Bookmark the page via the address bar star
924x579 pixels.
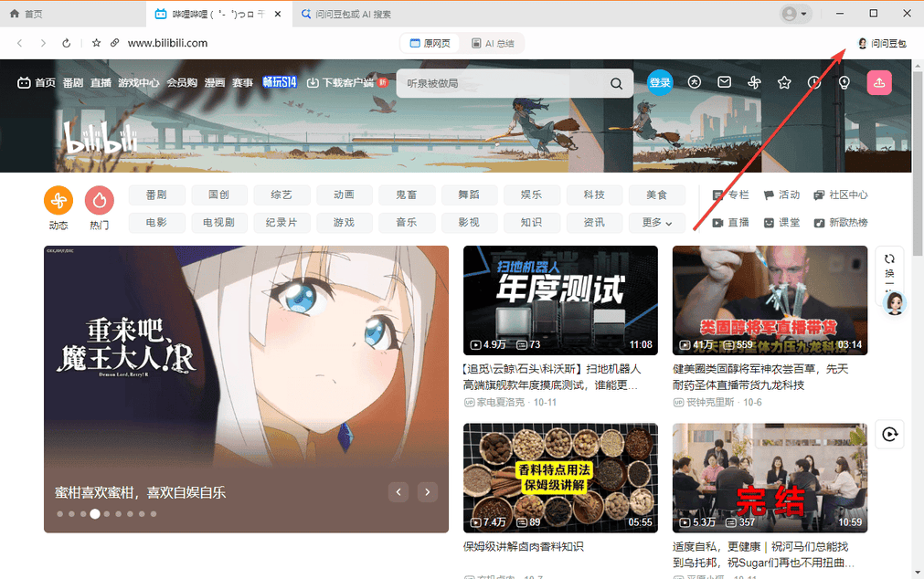[x=95, y=42]
